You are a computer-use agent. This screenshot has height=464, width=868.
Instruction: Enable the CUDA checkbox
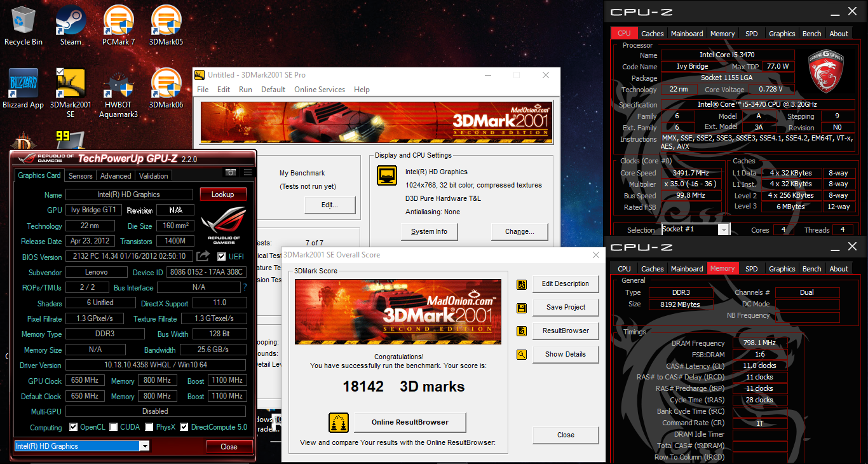click(114, 427)
